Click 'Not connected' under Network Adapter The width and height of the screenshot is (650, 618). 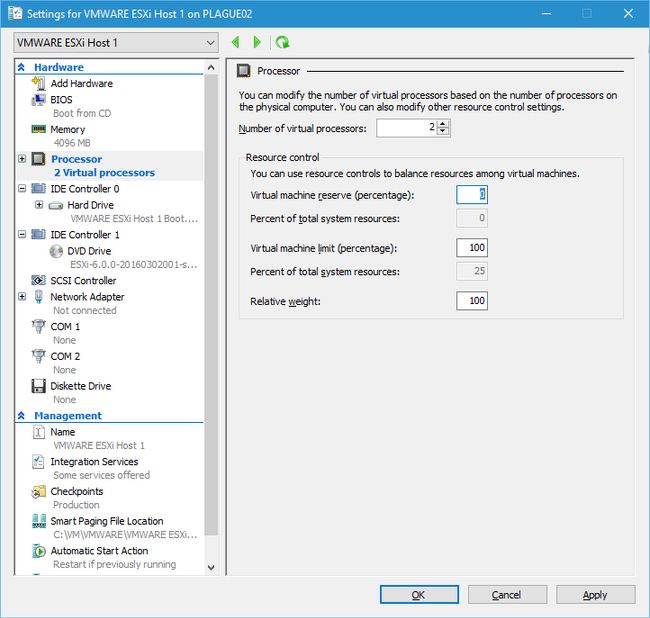coord(85,310)
